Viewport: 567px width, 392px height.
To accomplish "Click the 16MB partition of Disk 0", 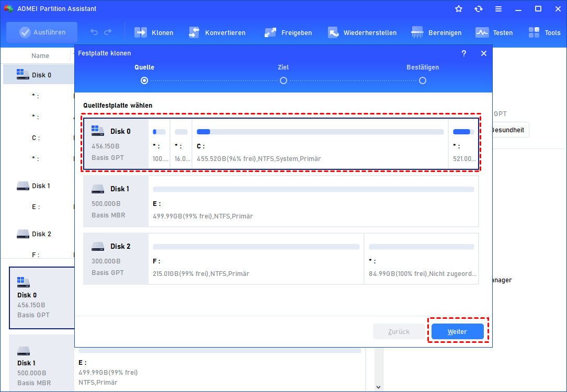I will (x=181, y=143).
